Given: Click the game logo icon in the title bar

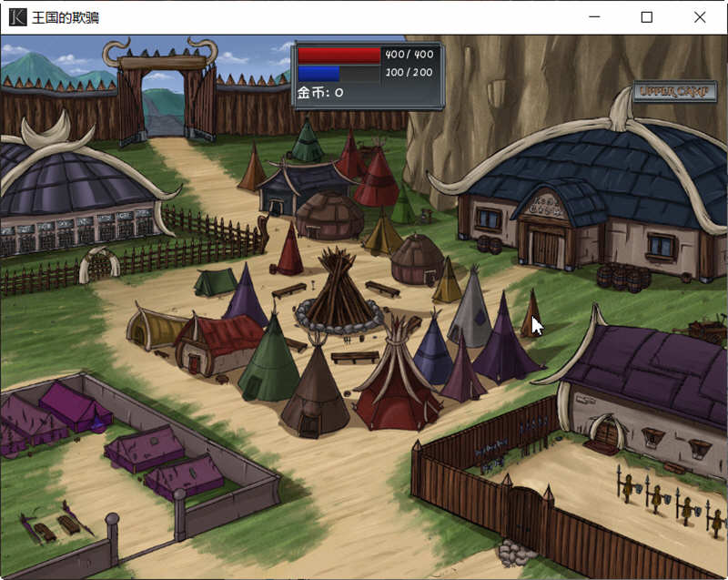Looking at the screenshot, I should click(14, 16).
